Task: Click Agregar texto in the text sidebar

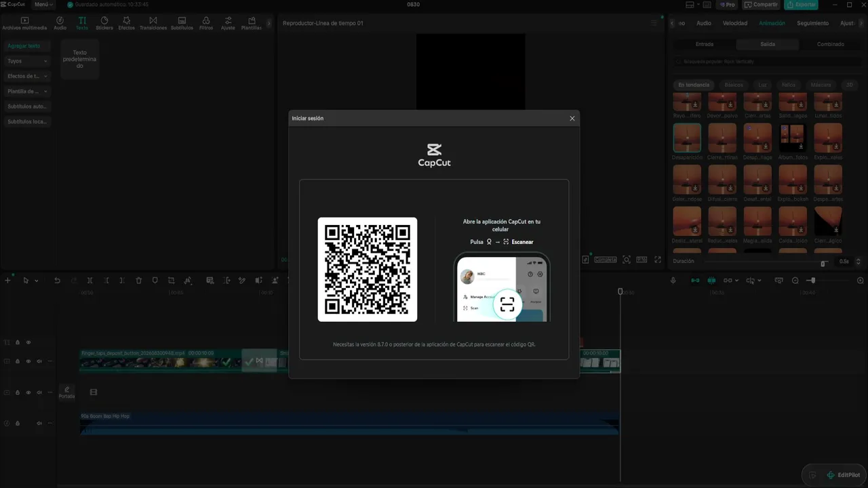Action: (27, 46)
